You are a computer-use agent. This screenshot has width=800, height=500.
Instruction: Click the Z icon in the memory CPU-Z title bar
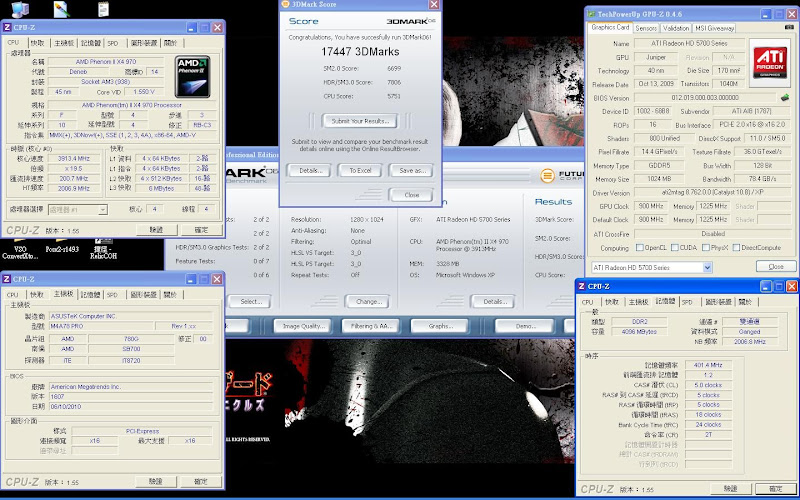tap(582, 286)
